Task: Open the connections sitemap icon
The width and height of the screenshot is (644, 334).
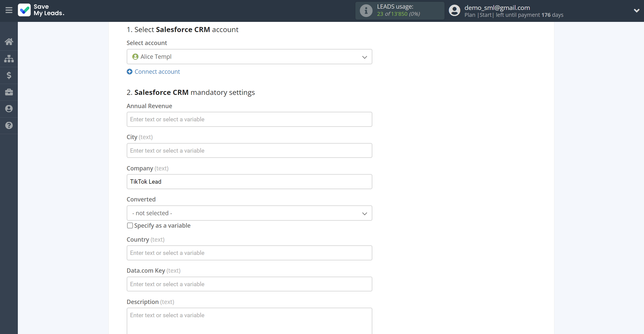Action: click(9, 59)
